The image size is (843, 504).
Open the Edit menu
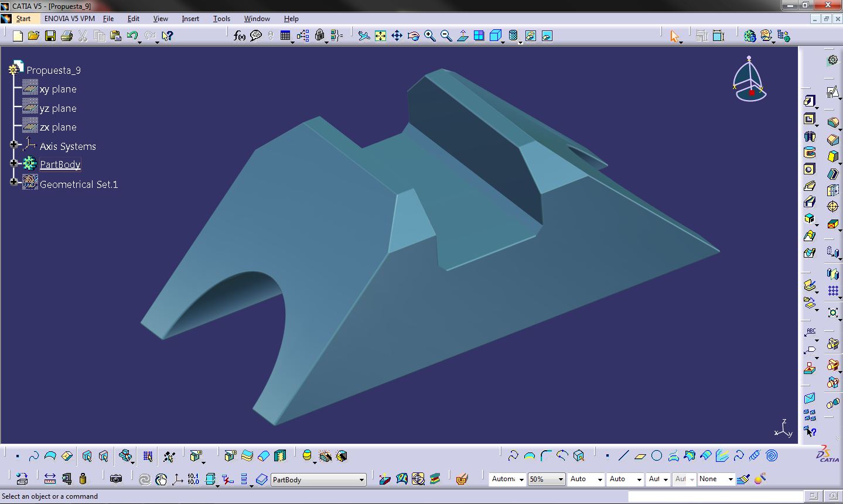134,19
